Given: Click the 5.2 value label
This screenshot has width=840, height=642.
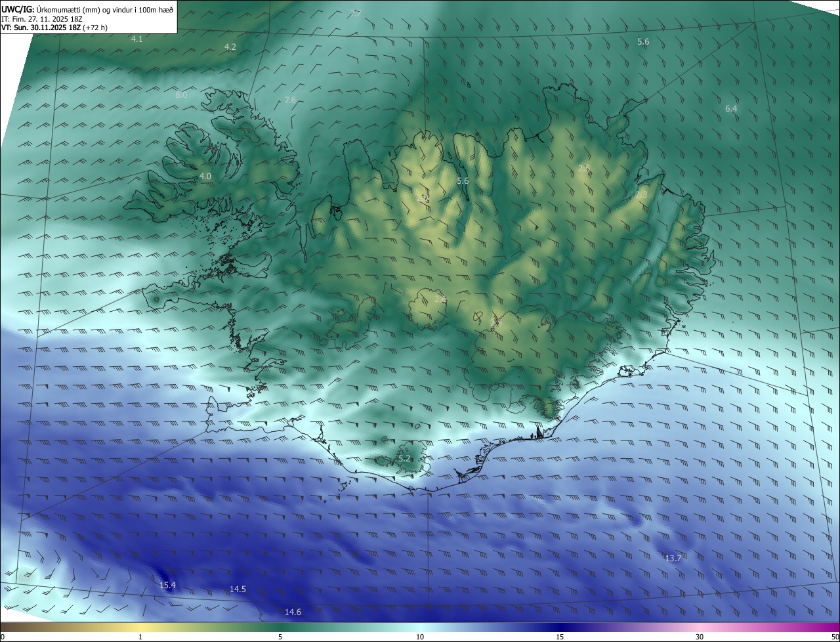Looking at the screenshot, I should coord(404,459).
